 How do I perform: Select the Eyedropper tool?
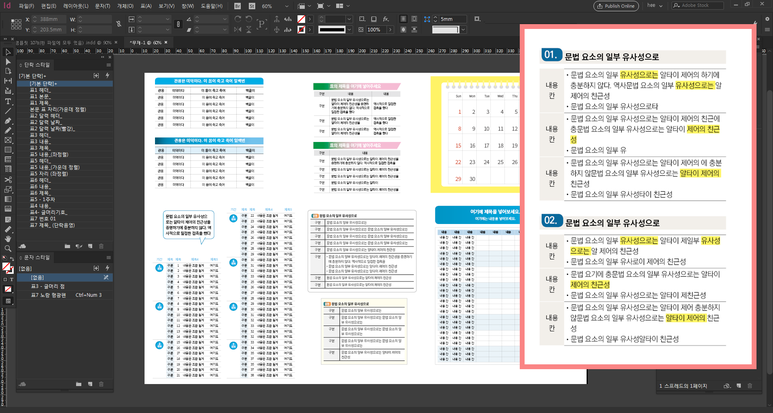pyautogui.click(x=8, y=229)
